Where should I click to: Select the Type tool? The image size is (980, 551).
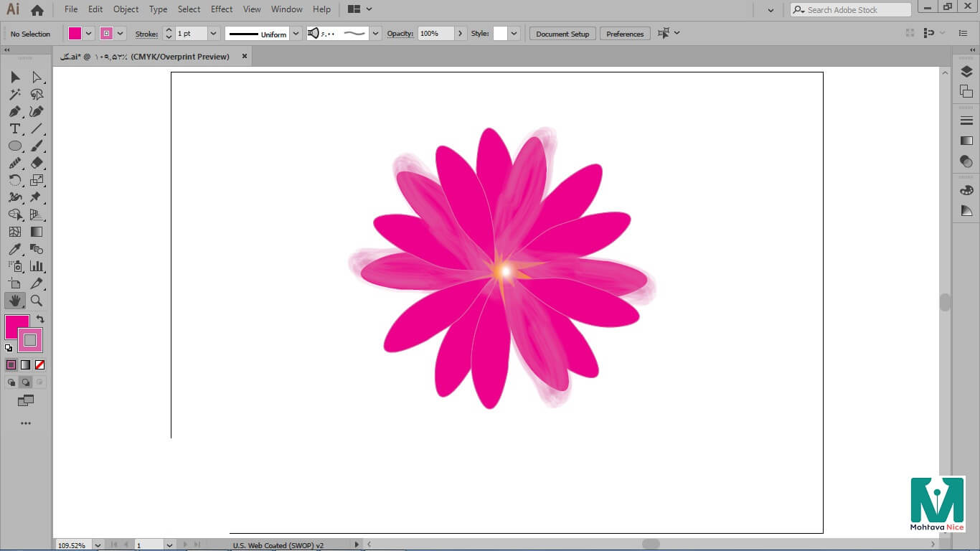point(14,129)
